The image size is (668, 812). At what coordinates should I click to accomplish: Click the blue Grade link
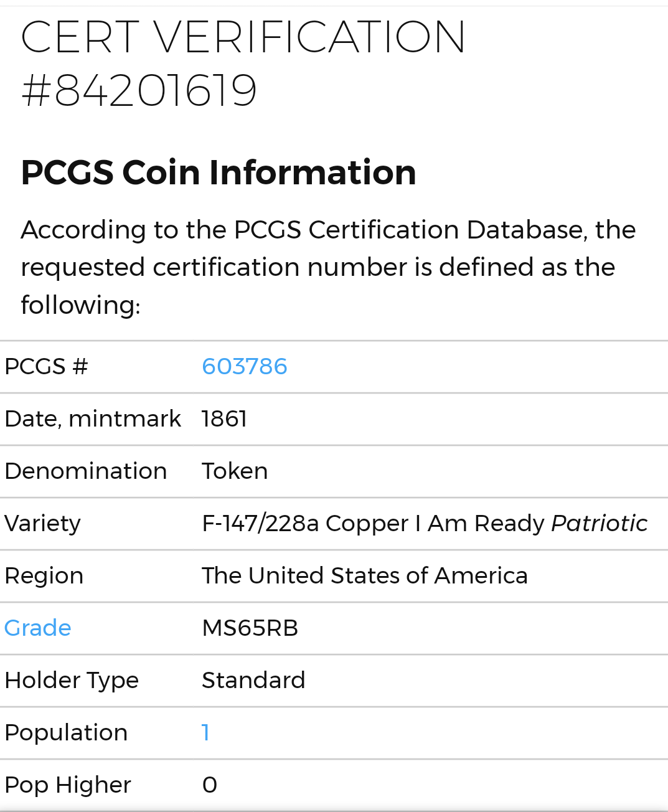point(38,628)
